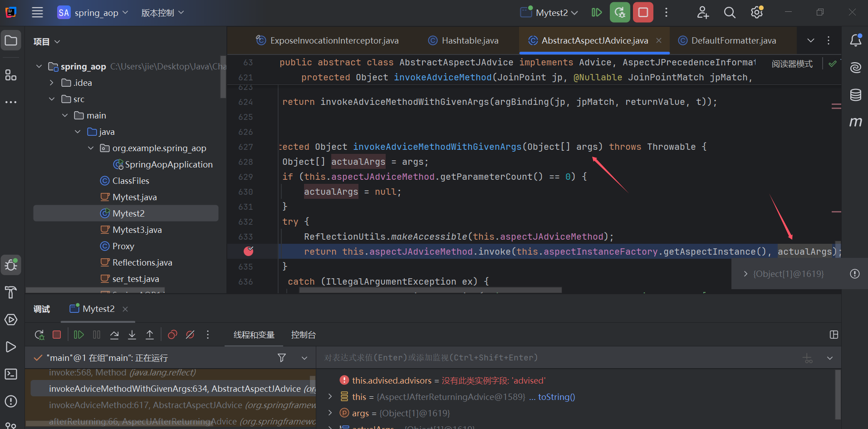Open Mytest3.java in project tree
Screen dimensions: 868x429
pyautogui.click(x=137, y=230)
